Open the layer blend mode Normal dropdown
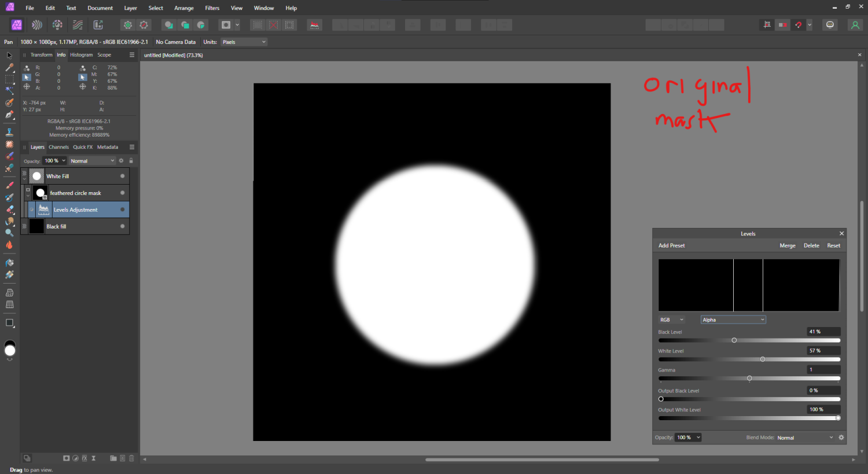Viewport: 868px width, 474px height. 91,160
